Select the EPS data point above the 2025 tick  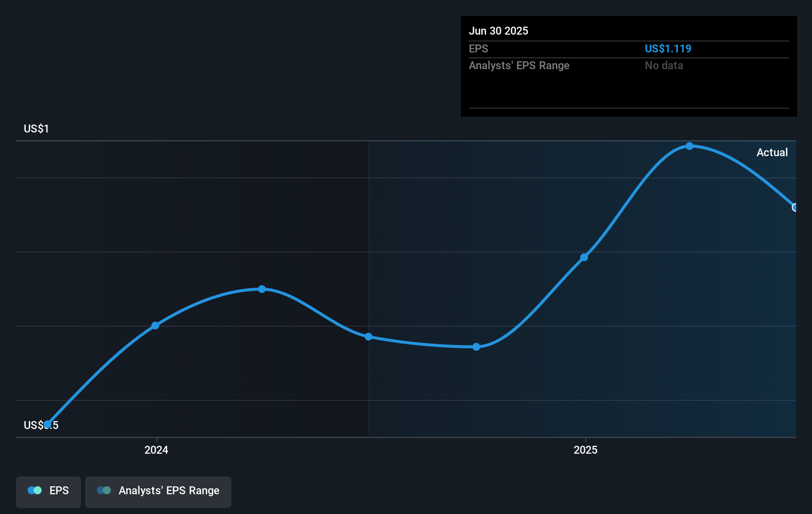[x=584, y=257]
